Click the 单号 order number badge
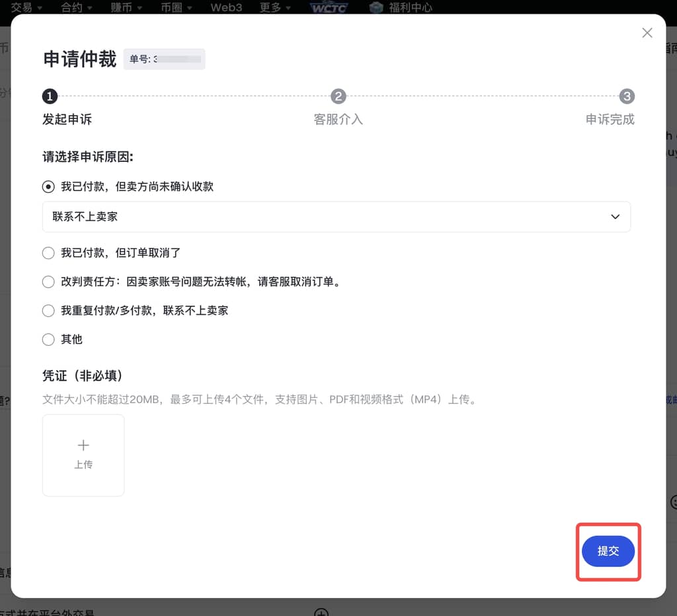 tap(164, 59)
